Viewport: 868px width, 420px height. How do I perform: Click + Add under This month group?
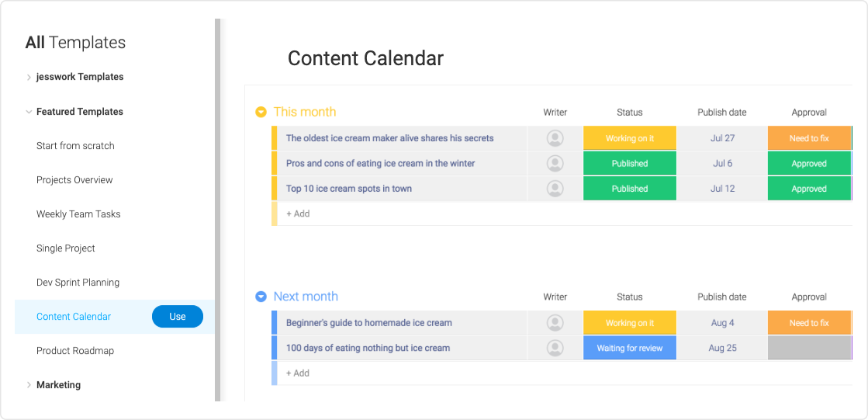pyautogui.click(x=298, y=213)
